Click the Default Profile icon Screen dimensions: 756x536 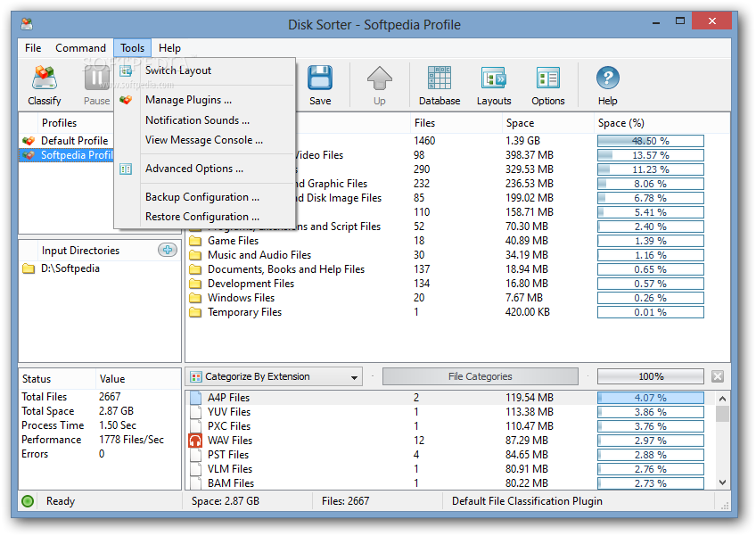[x=29, y=141]
